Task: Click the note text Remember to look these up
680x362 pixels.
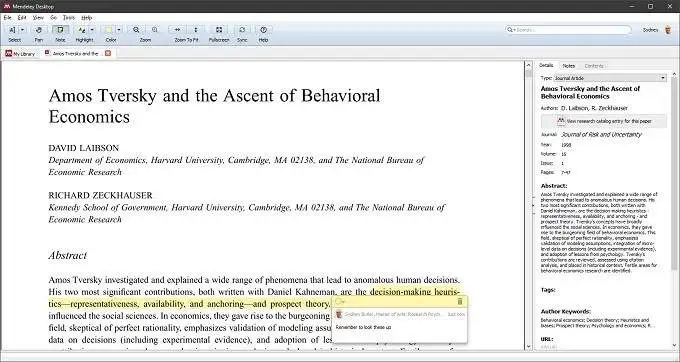Action: tap(363, 327)
